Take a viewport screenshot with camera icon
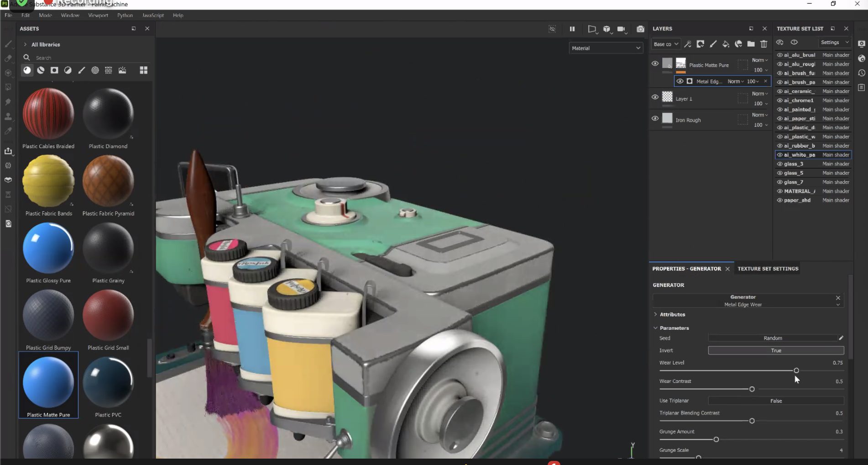Viewport: 868px width, 465px height. click(640, 29)
